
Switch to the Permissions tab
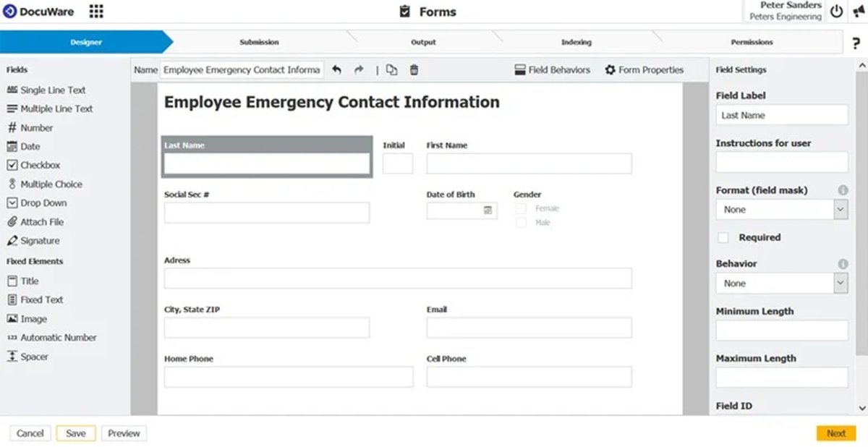click(x=752, y=42)
